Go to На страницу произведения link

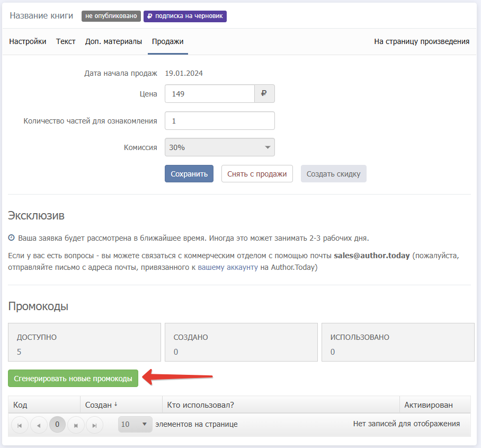pos(422,41)
